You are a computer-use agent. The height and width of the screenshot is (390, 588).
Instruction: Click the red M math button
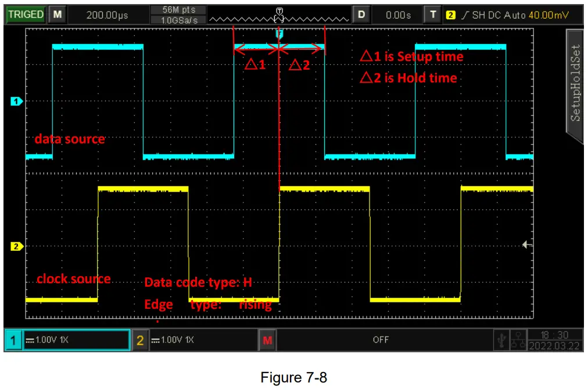click(267, 340)
